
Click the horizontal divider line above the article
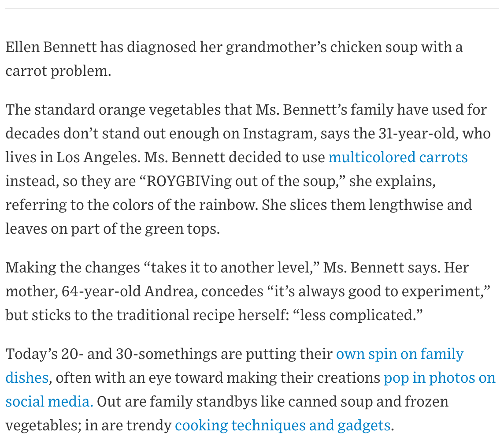tap(252, 8)
